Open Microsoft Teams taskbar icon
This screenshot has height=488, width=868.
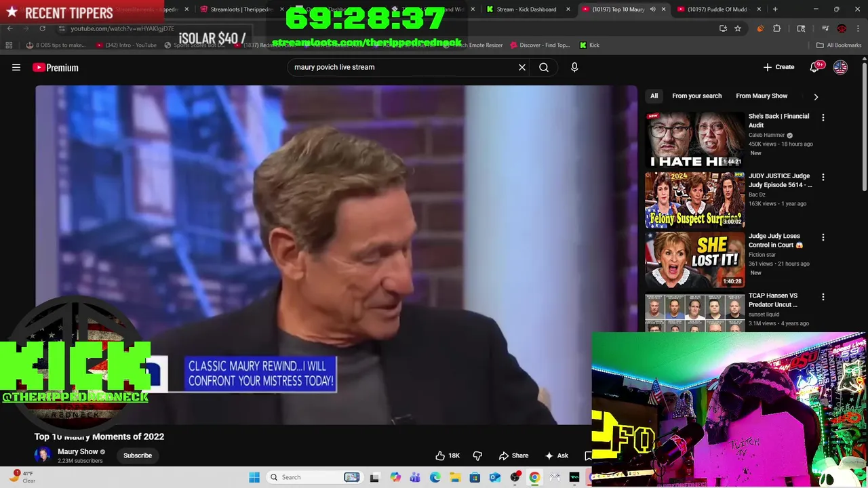point(415,477)
